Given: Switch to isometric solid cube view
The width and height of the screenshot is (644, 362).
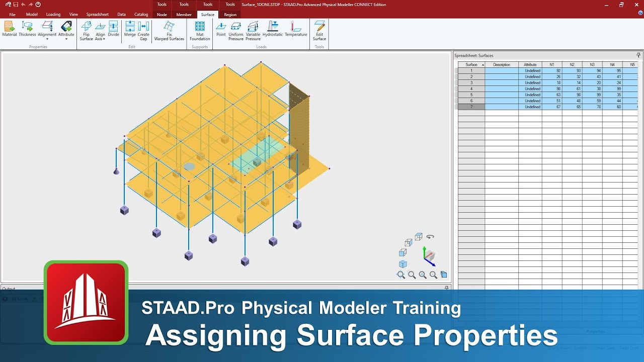Looking at the screenshot, I should click(x=403, y=264).
